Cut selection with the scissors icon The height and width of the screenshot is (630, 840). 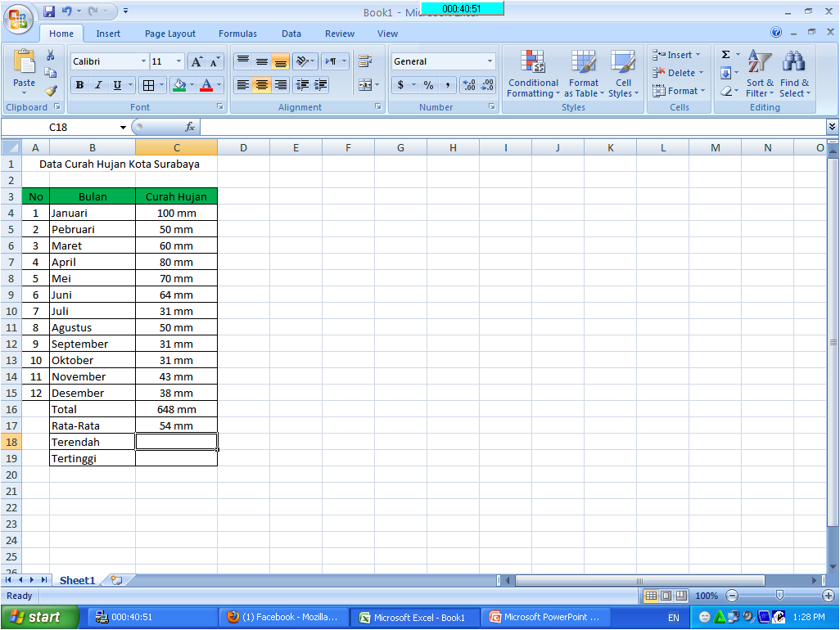click(x=51, y=55)
